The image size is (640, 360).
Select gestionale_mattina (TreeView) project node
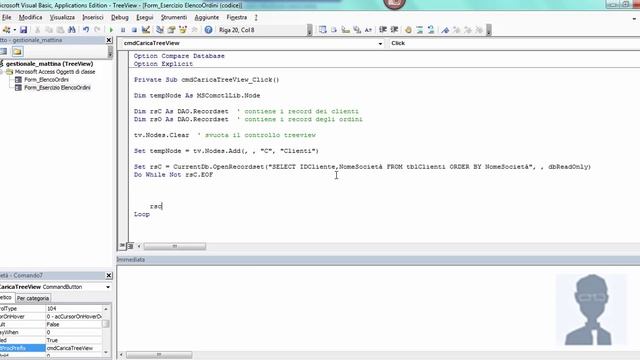point(49,64)
